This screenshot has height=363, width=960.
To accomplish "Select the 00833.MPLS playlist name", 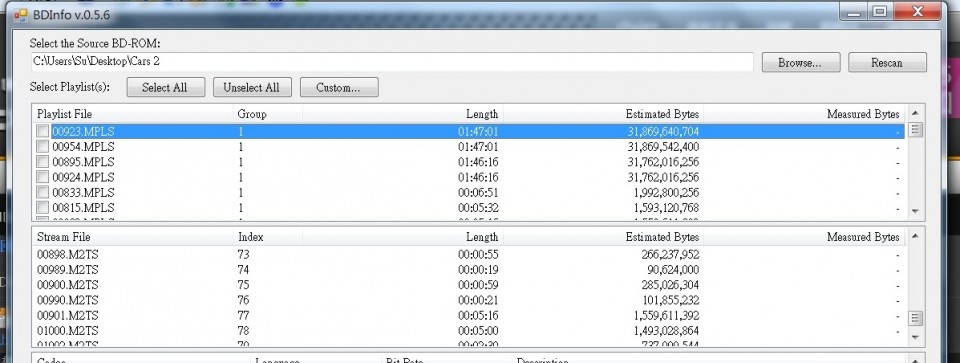I will 83,193.
